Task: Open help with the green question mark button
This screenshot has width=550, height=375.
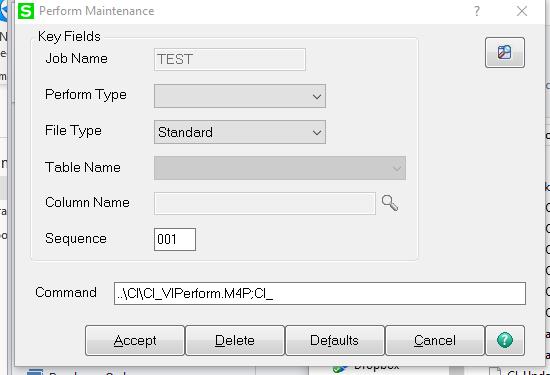Action: point(505,340)
